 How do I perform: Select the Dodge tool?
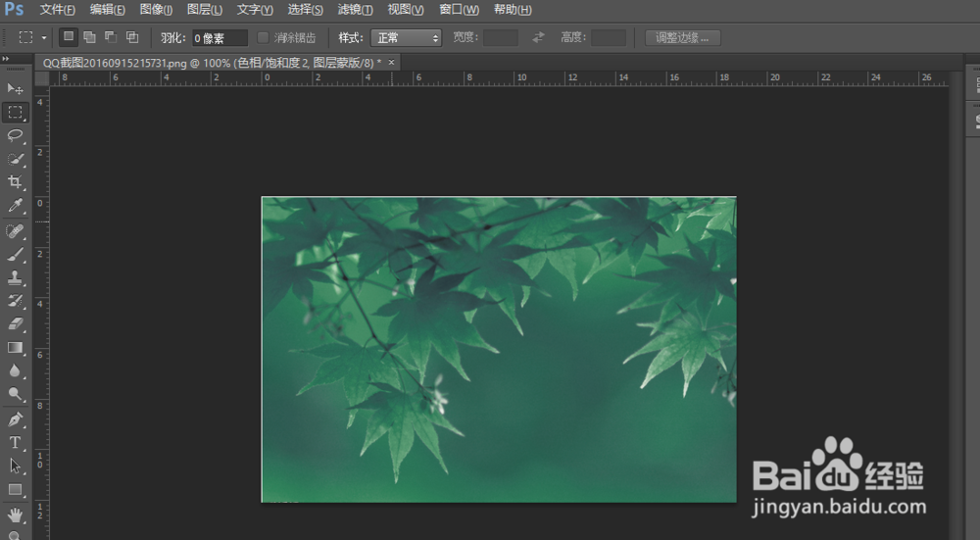[x=15, y=394]
